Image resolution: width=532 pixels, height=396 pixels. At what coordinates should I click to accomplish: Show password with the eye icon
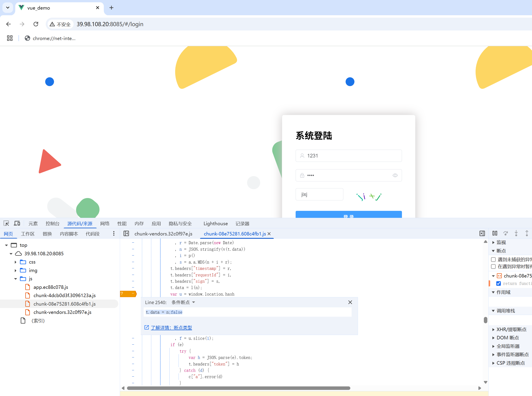pyautogui.click(x=395, y=176)
